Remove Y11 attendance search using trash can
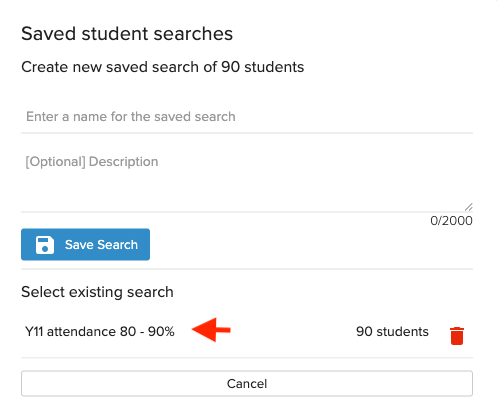Screen dimensions: 497x416 click(x=457, y=336)
